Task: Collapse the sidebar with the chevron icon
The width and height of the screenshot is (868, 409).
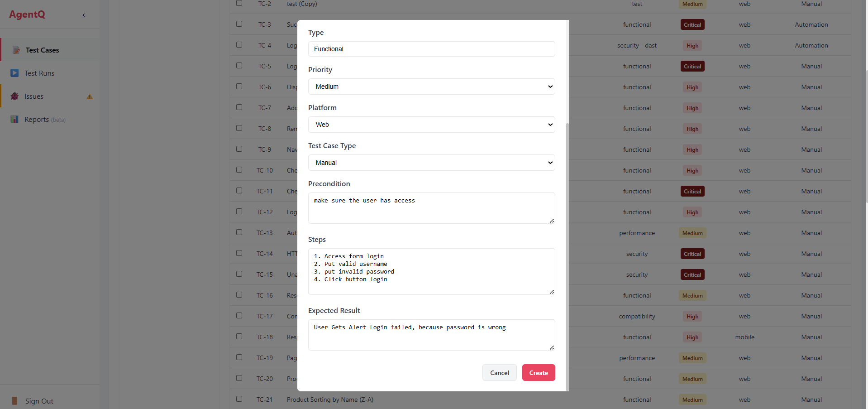Action: coord(84,15)
